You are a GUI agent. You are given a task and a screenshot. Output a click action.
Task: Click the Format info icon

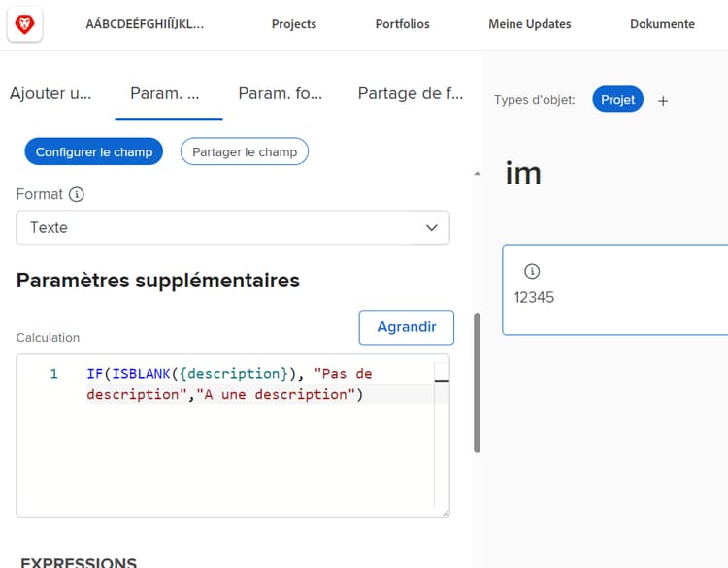(x=77, y=194)
